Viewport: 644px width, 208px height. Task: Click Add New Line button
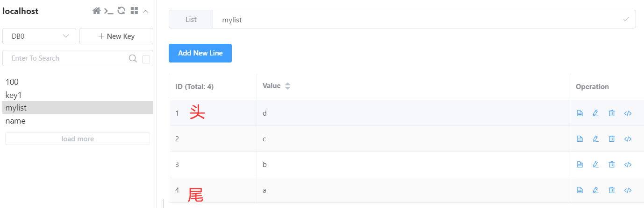[200, 53]
